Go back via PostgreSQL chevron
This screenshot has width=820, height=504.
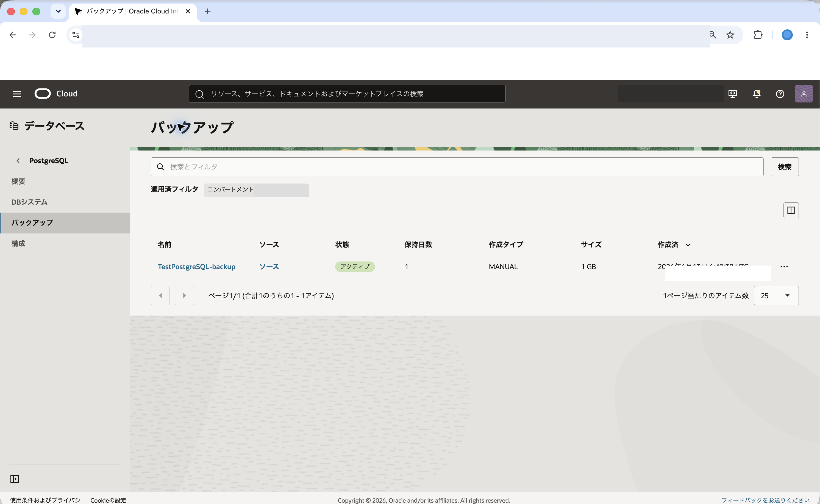pos(18,161)
